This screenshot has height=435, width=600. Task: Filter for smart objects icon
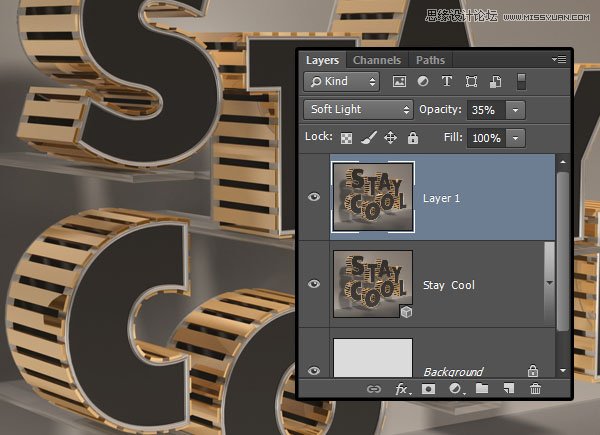point(496,81)
